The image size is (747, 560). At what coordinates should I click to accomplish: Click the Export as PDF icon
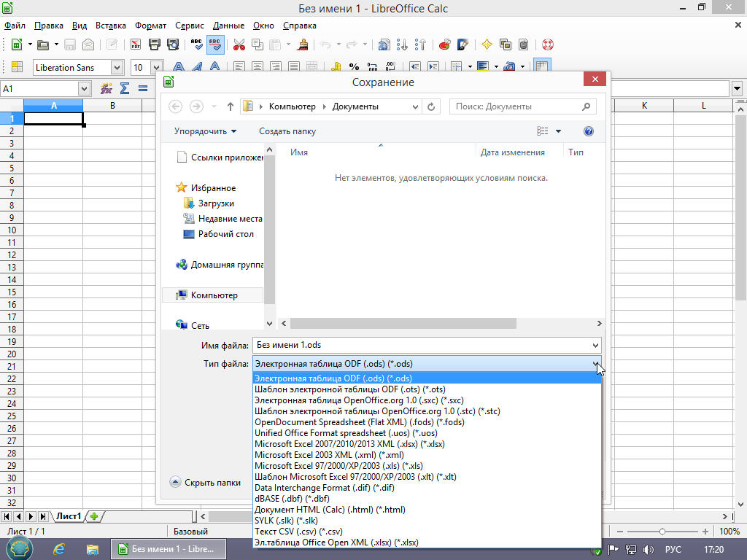[136, 44]
